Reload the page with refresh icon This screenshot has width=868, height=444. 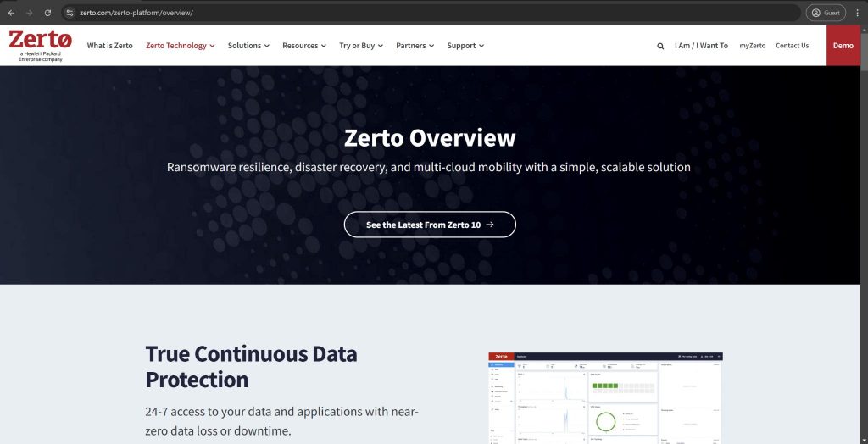tap(47, 13)
